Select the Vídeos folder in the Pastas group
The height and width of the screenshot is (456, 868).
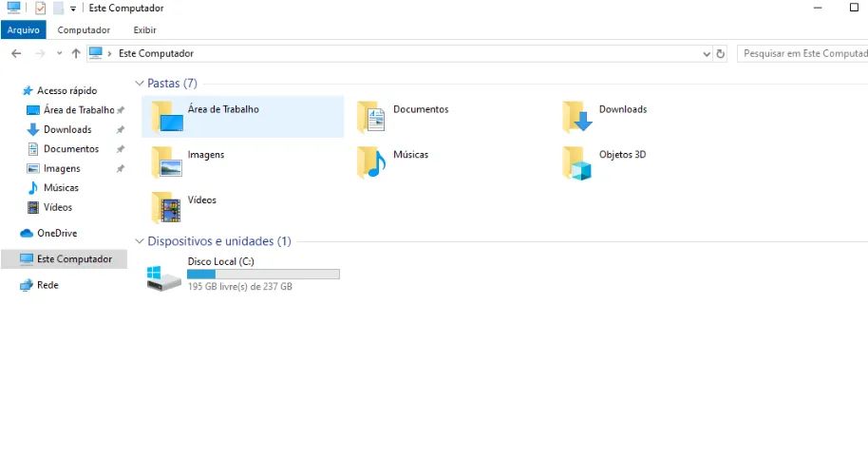[x=166, y=207]
